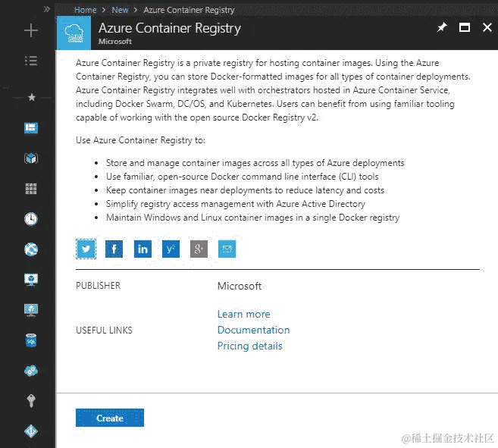Screen dimensions: 498x448
Task: Share on Twitter icon
Action: (x=86, y=249)
